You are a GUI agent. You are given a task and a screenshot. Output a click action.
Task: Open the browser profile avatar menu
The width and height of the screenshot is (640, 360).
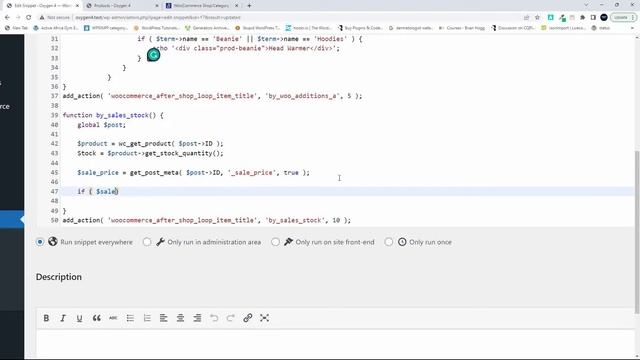(604, 18)
